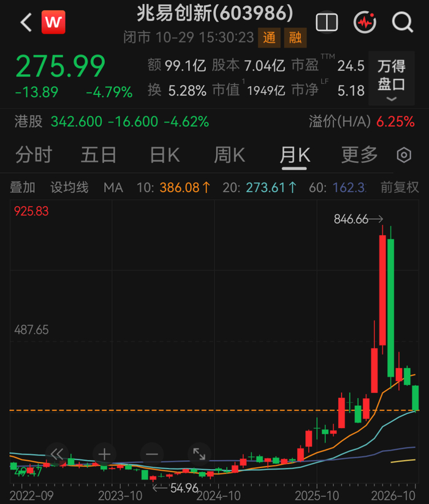
Task: Open chart settings hexagon icon
Action: [x=404, y=156]
